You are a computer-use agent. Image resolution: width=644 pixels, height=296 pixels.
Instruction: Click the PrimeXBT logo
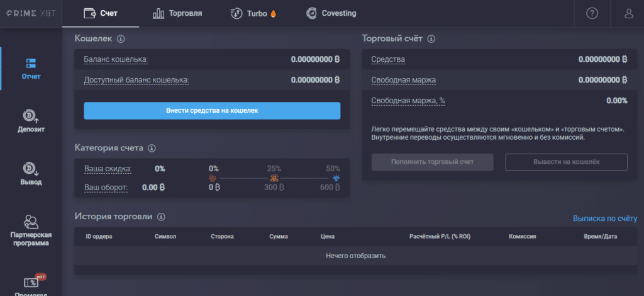click(x=31, y=13)
